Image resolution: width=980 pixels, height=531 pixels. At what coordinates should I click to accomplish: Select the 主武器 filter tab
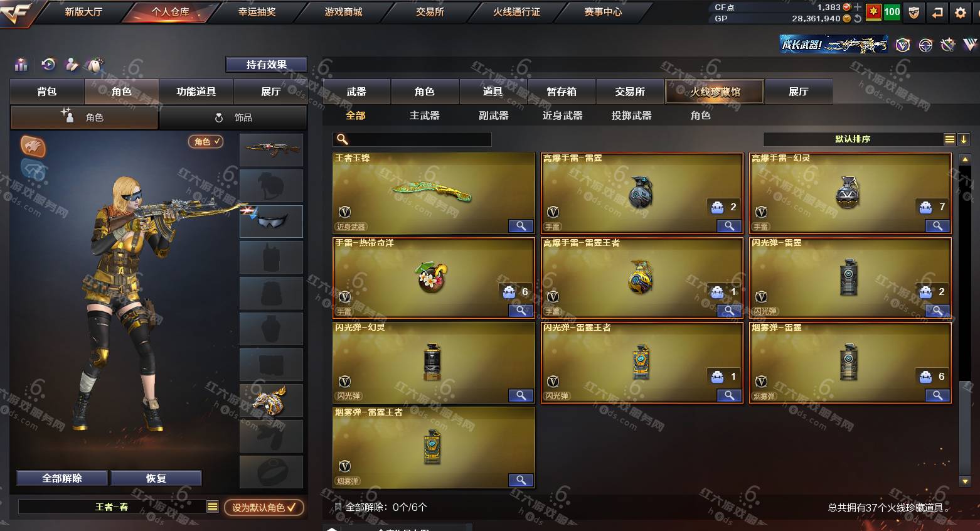pos(425,115)
